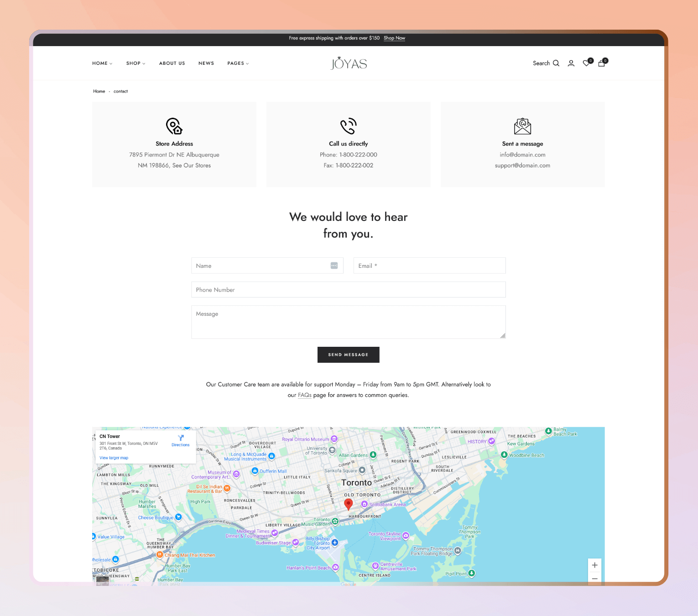Click the support@domain.com email address
The height and width of the screenshot is (616, 698).
point(523,166)
